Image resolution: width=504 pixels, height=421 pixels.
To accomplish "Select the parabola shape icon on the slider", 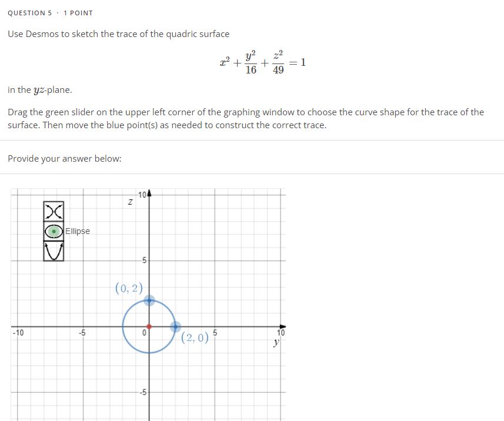I will 54,252.
